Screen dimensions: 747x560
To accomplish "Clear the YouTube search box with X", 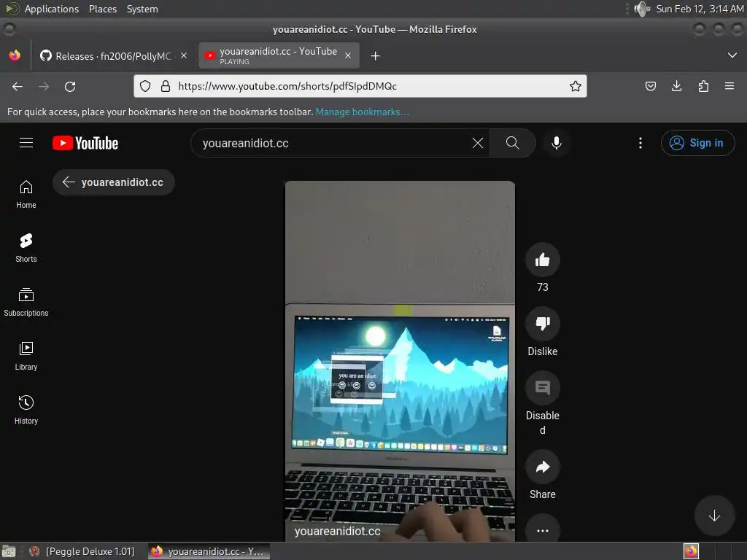I will (477, 143).
